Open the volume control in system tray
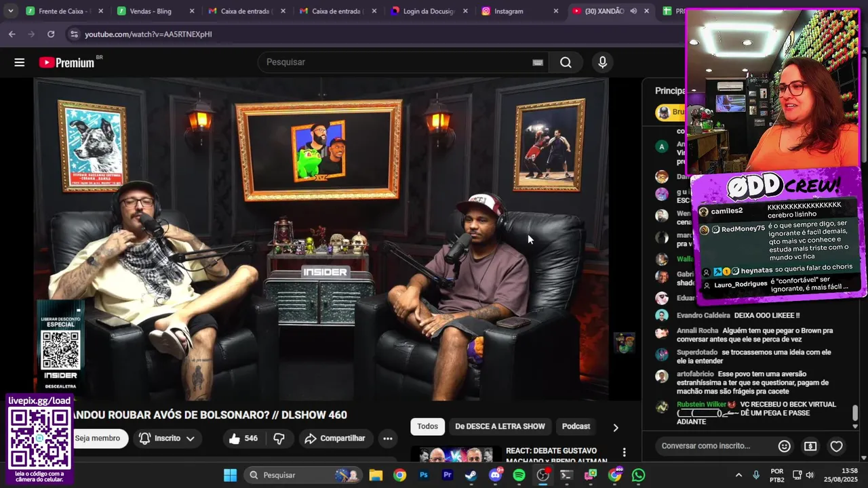The width and height of the screenshot is (868, 488). [x=810, y=475]
